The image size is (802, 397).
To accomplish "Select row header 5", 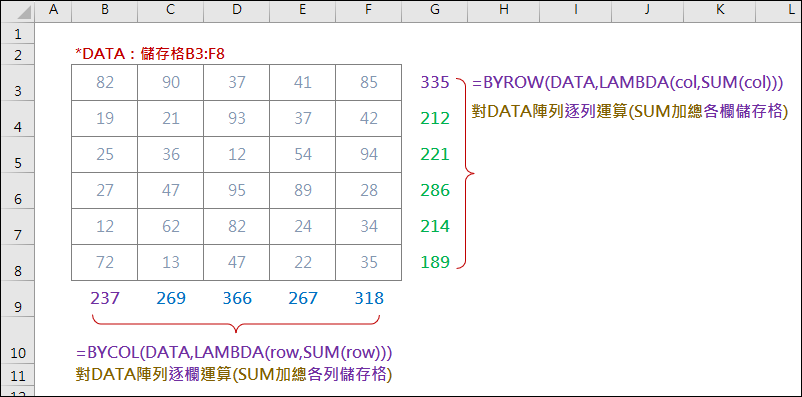I will click(x=17, y=155).
